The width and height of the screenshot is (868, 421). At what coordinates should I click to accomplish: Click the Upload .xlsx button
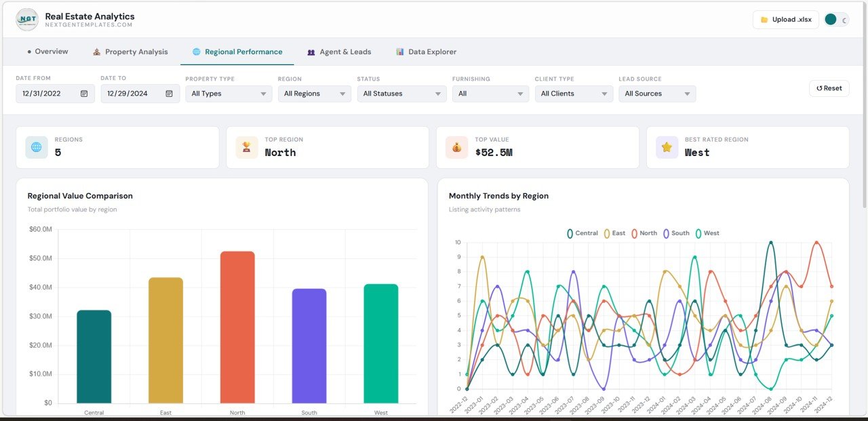(785, 20)
